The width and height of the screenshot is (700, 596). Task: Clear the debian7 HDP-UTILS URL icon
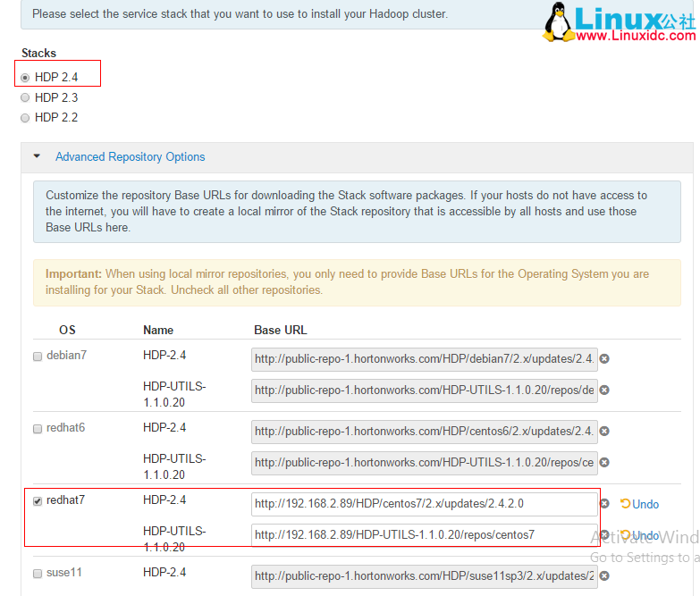(604, 390)
